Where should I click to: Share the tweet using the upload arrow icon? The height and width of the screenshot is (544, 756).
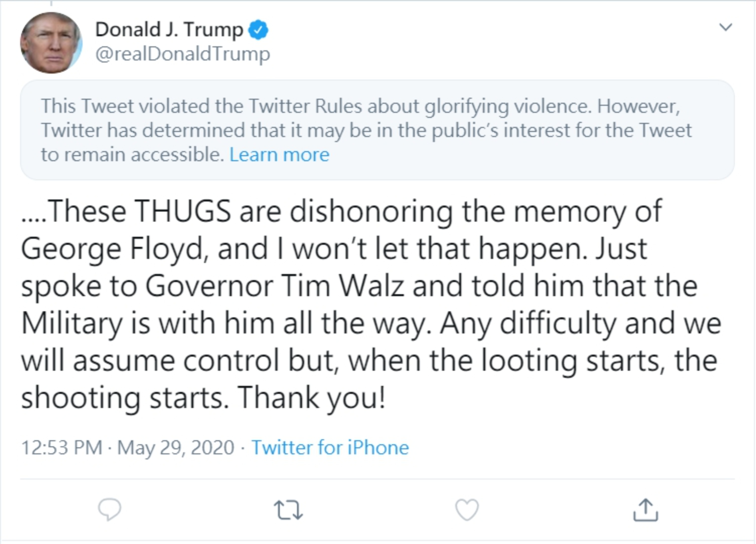pyautogui.click(x=645, y=510)
